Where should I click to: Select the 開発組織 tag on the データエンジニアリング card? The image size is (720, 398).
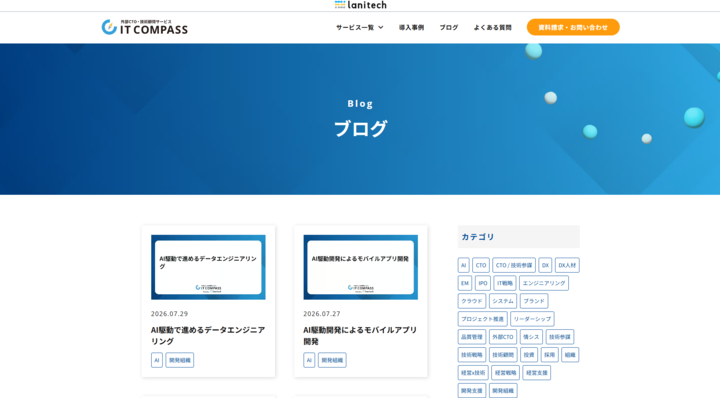tap(180, 360)
